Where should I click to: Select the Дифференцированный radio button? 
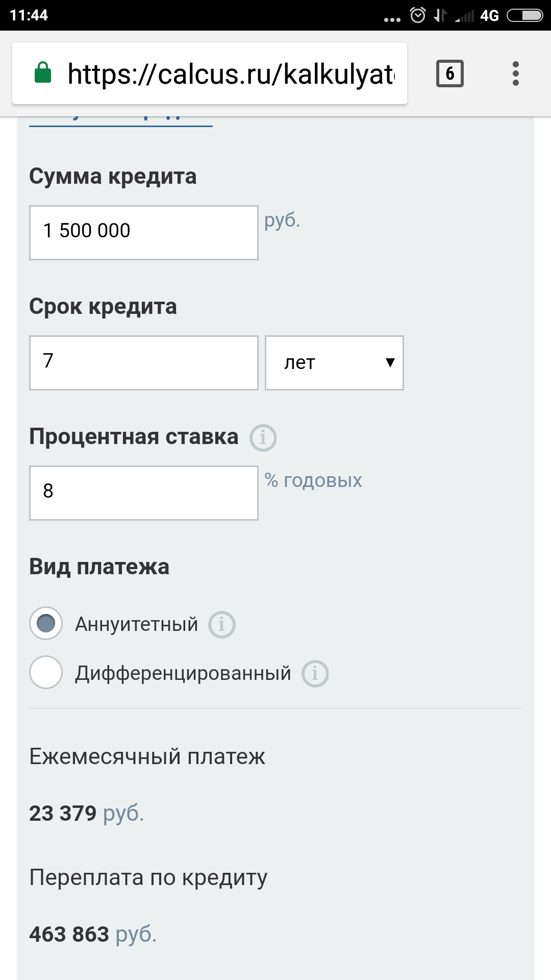(x=46, y=672)
